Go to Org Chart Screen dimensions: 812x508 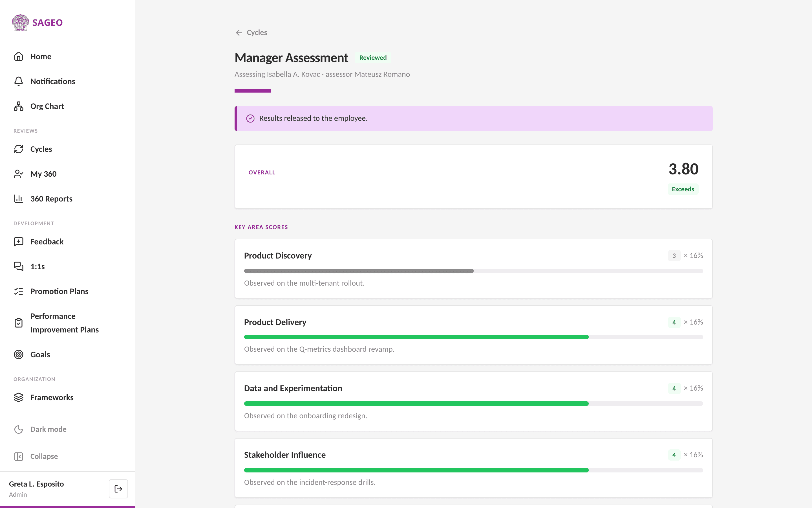pyautogui.click(x=67, y=106)
